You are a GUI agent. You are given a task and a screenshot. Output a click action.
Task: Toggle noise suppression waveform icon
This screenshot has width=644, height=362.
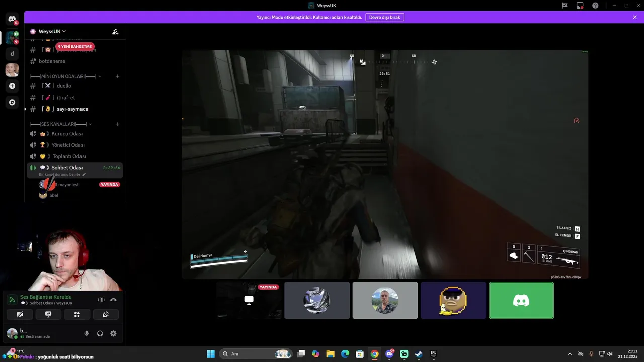pos(101,300)
